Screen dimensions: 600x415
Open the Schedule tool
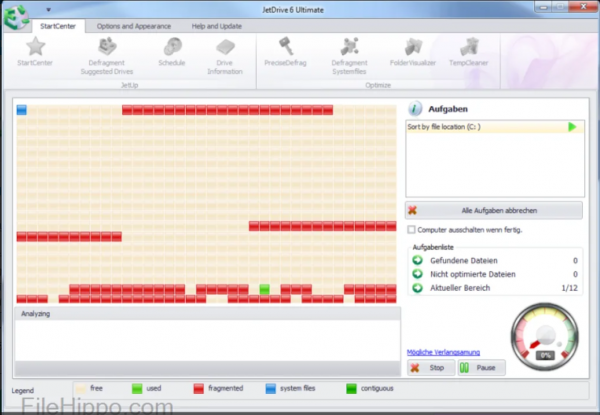tap(172, 52)
